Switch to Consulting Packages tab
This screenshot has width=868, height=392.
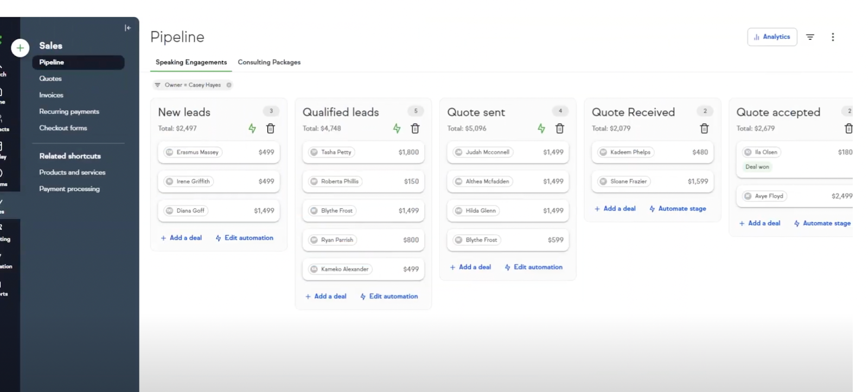tap(269, 62)
